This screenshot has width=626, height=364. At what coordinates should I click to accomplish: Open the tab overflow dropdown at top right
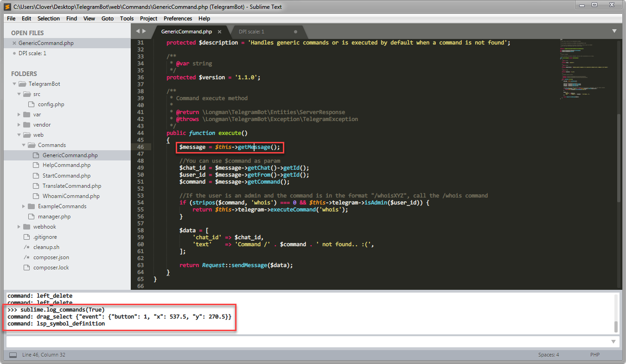[x=615, y=30]
